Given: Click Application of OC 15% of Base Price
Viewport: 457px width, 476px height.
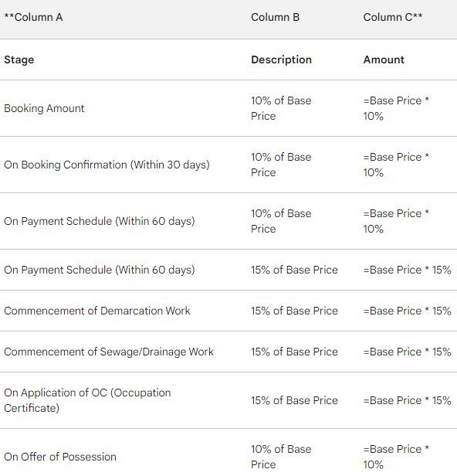Looking at the screenshot, I should (x=294, y=400).
